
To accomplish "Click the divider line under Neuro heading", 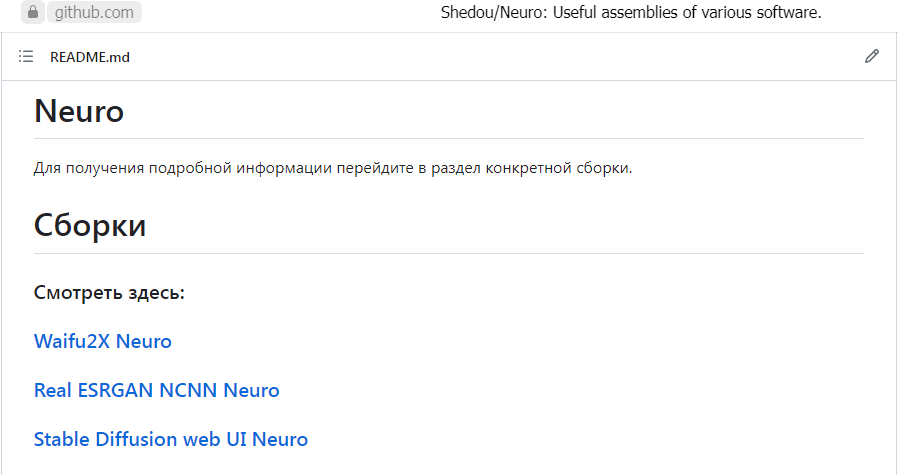I will pos(448,138).
